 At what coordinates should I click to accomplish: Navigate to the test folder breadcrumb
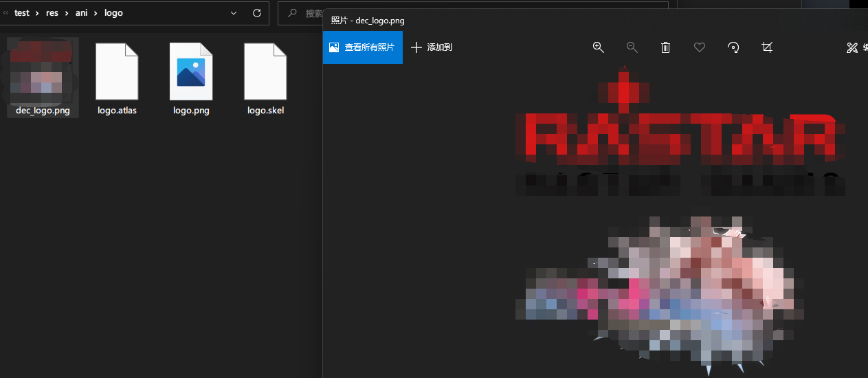pos(22,13)
